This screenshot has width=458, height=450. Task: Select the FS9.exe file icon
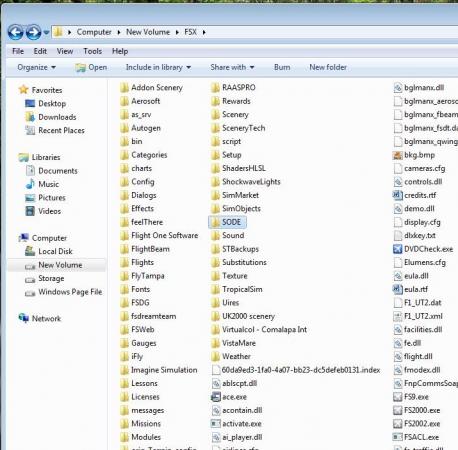tap(398, 397)
